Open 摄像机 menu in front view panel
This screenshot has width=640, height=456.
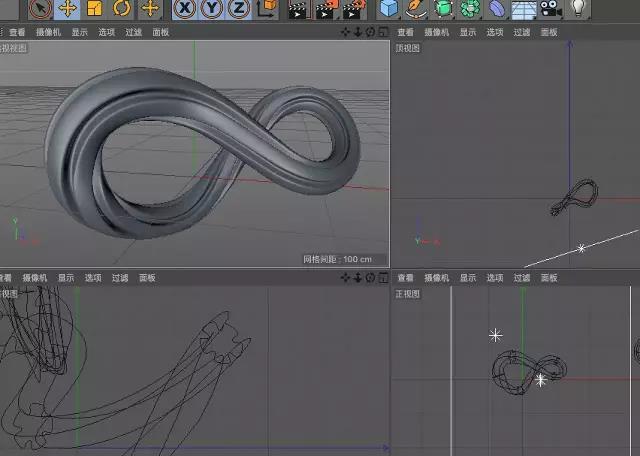pos(437,278)
